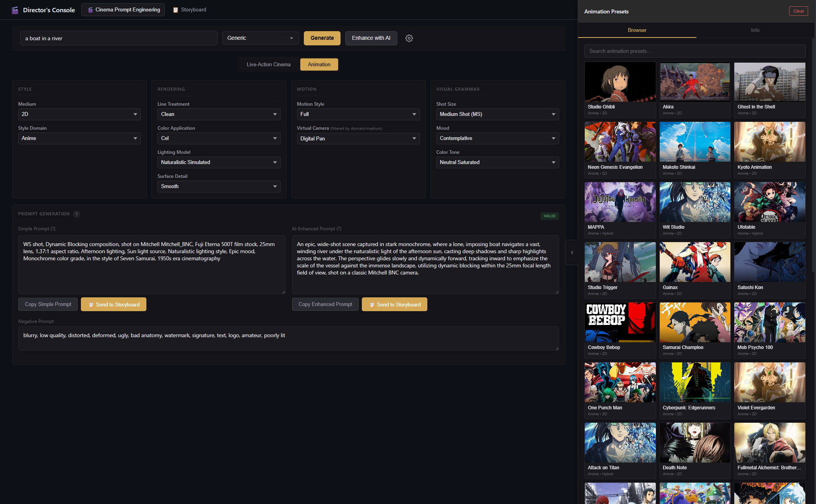Click the Director's Console clapperboard logo
The width and height of the screenshot is (816, 504).
pyautogui.click(x=15, y=10)
